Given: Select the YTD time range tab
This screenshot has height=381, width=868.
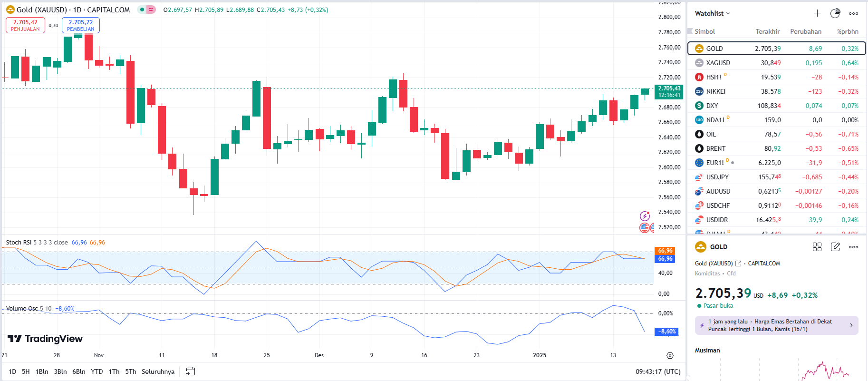Looking at the screenshot, I should (97, 371).
